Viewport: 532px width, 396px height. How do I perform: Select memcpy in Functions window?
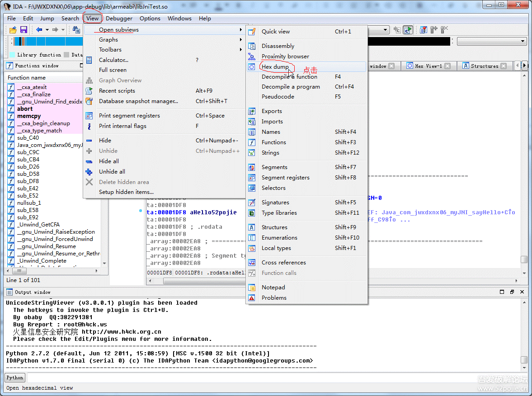[x=29, y=116]
